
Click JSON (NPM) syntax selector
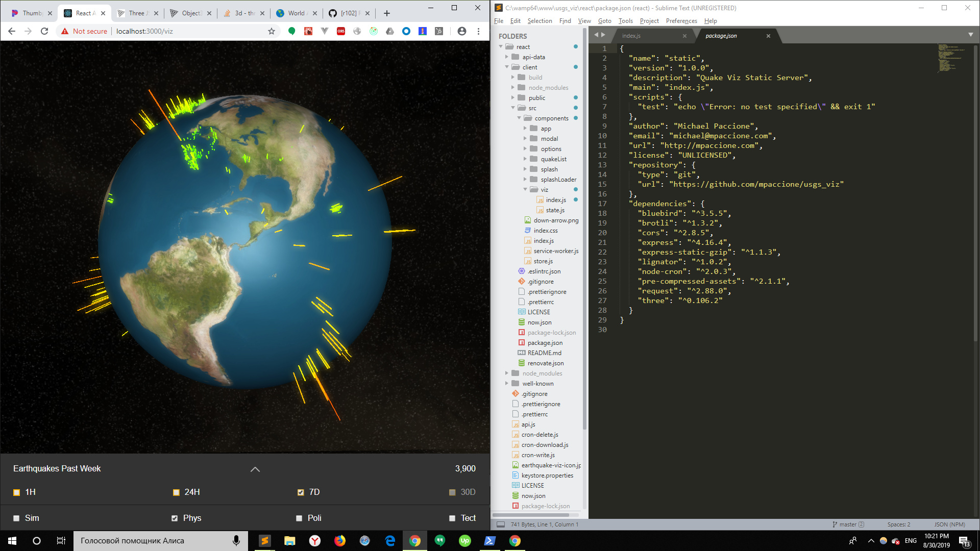coord(949,524)
